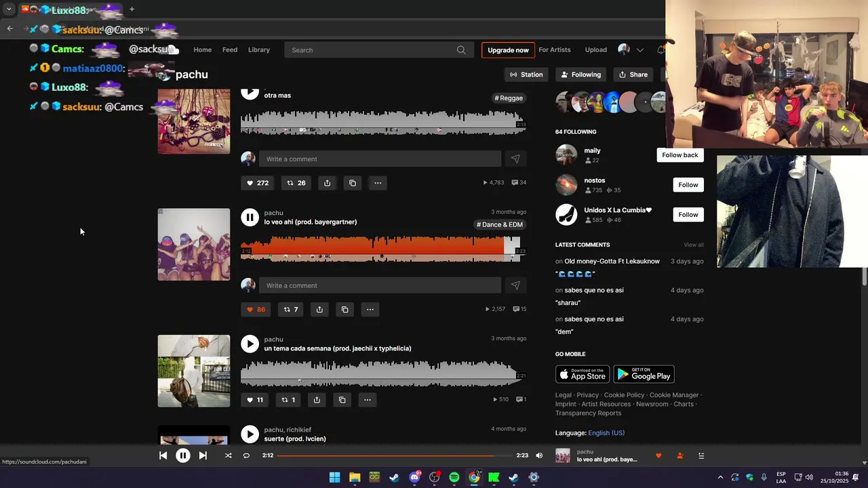Follow the user nostos
This screenshot has width=868, height=488.
tap(688, 185)
